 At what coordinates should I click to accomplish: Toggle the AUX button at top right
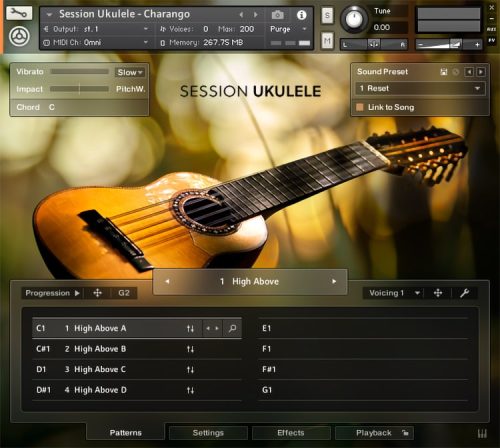coord(491,29)
